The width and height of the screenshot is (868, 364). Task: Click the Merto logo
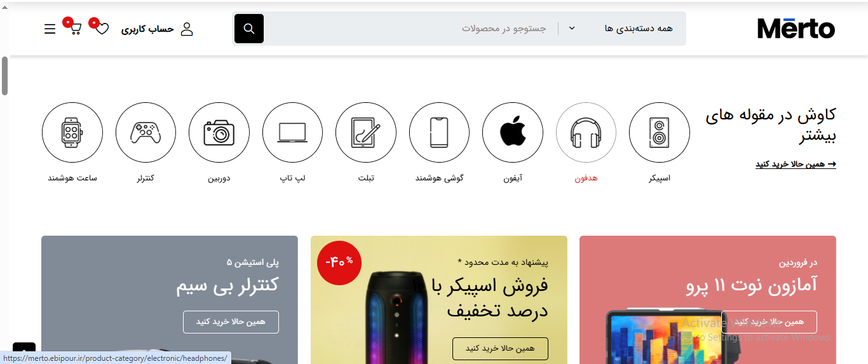click(x=796, y=29)
